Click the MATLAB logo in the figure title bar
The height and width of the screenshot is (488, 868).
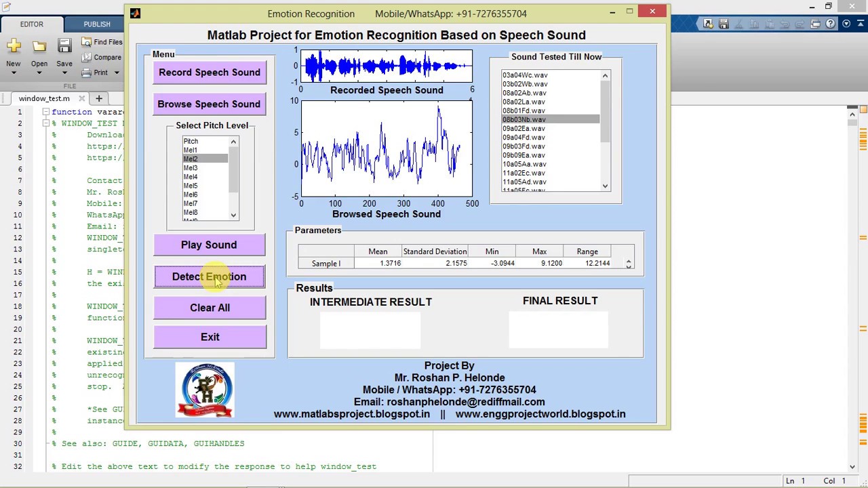135,13
